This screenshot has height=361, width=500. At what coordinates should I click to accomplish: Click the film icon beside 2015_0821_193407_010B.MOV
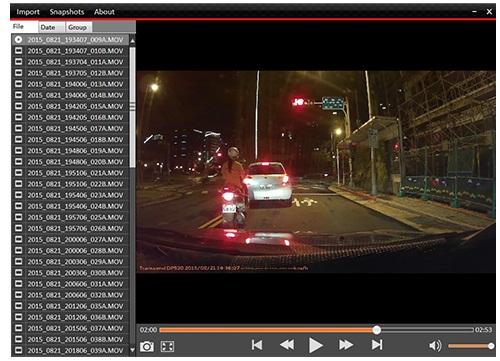(18, 51)
